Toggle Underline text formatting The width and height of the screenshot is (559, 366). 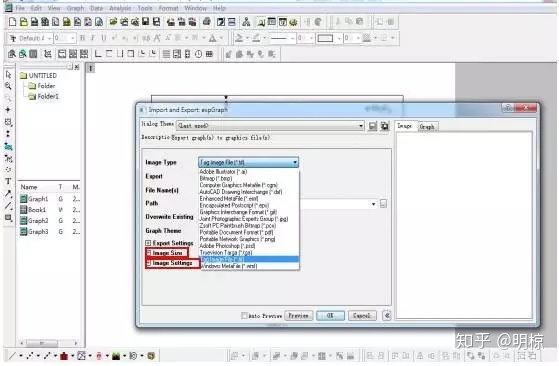pyautogui.click(x=104, y=38)
